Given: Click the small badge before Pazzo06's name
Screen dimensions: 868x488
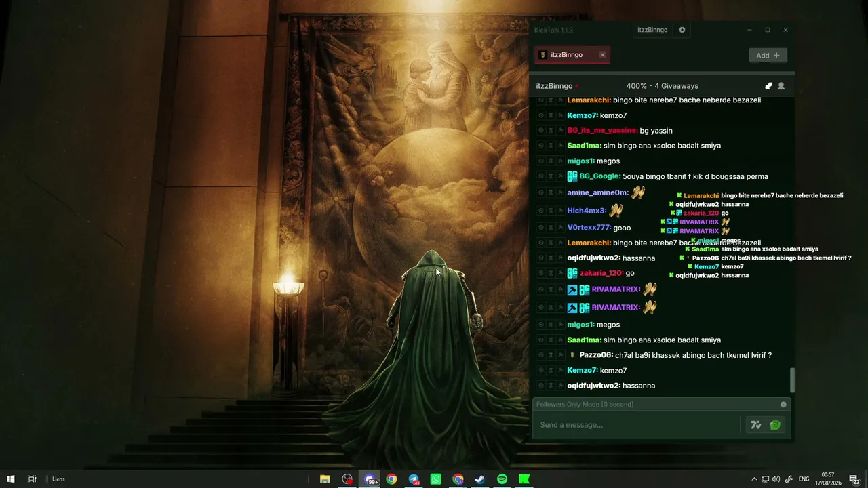Looking at the screenshot, I should [572, 355].
